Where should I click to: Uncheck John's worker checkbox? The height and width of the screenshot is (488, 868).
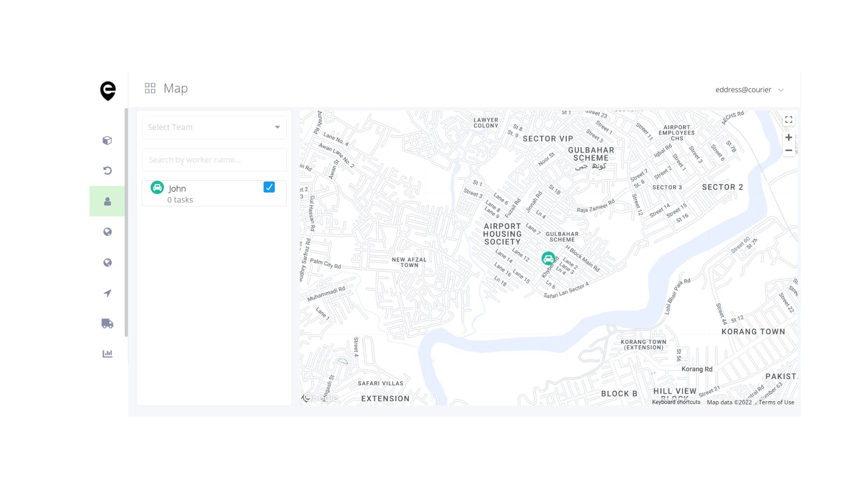[x=269, y=187]
